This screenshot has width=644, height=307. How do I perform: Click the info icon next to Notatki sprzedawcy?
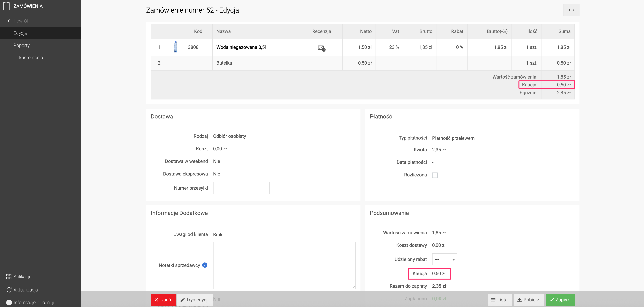(205, 265)
